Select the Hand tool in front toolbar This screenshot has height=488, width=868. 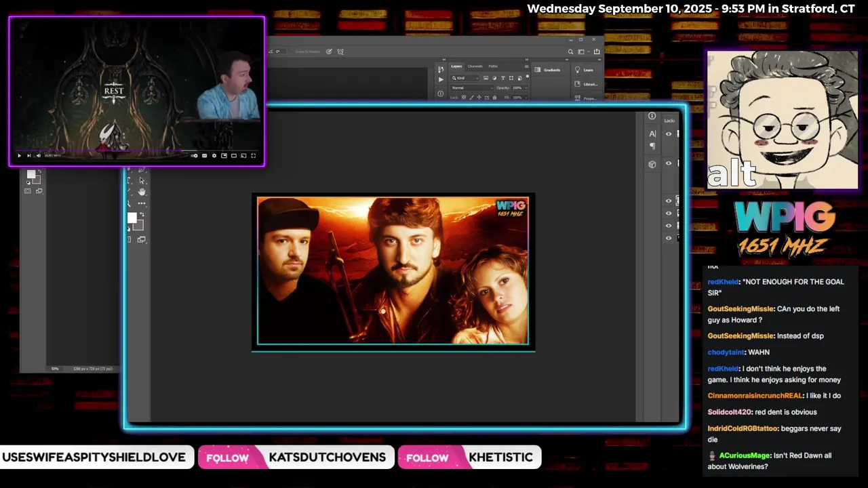142,192
